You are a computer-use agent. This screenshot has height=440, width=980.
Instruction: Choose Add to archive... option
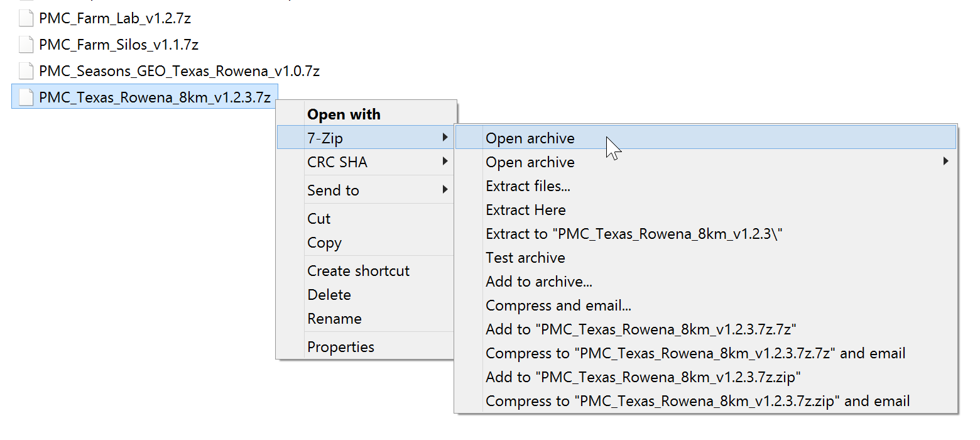[706, 282]
